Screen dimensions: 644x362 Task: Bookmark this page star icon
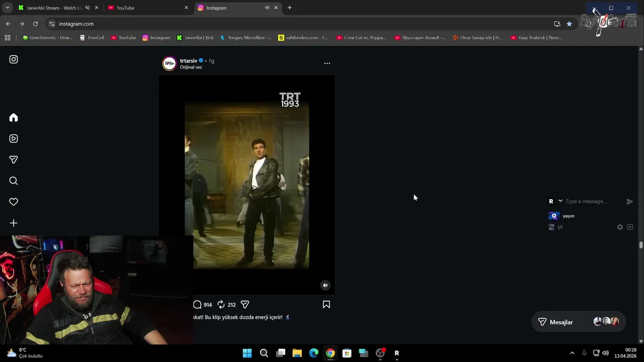click(x=569, y=24)
